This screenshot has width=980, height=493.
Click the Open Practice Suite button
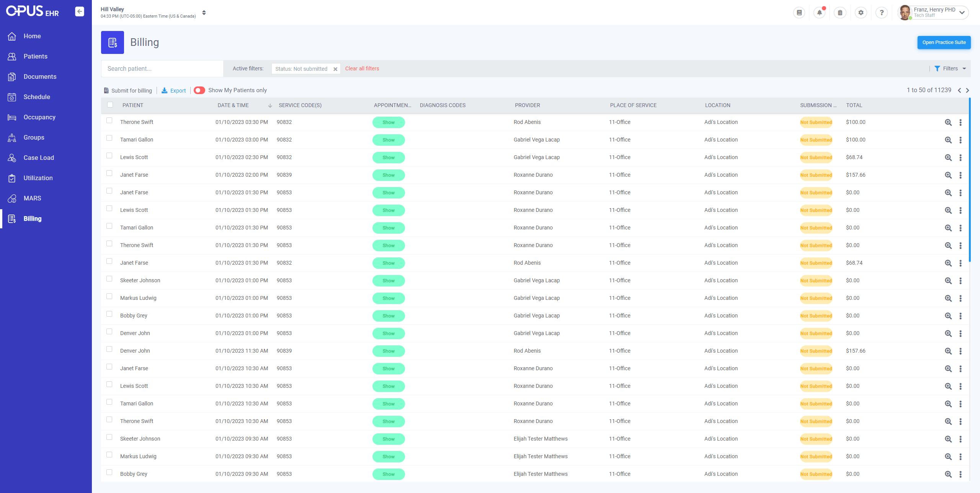coord(944,42)
